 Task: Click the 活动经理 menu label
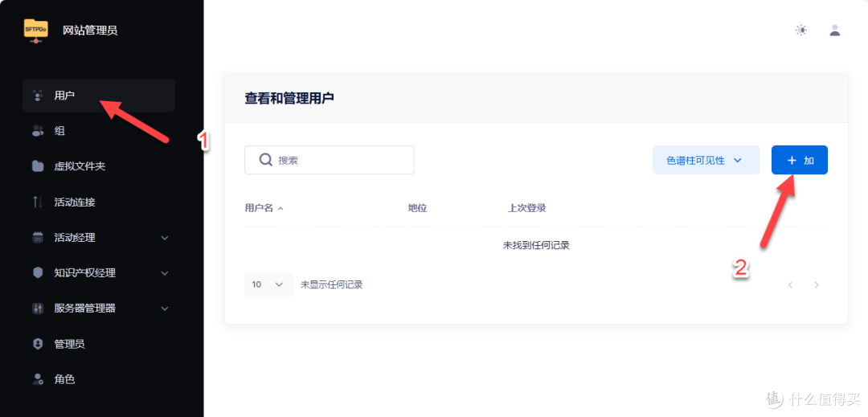click(75, 238)
